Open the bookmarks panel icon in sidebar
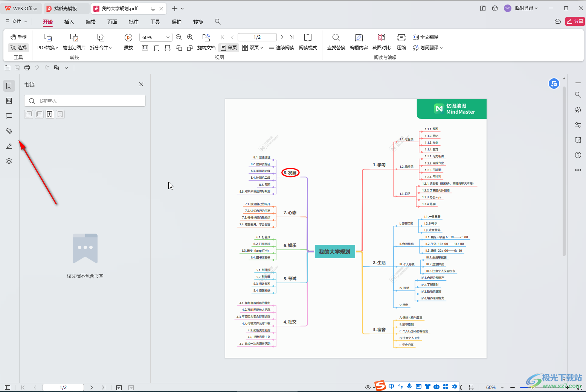 click(x=9, y=86)
